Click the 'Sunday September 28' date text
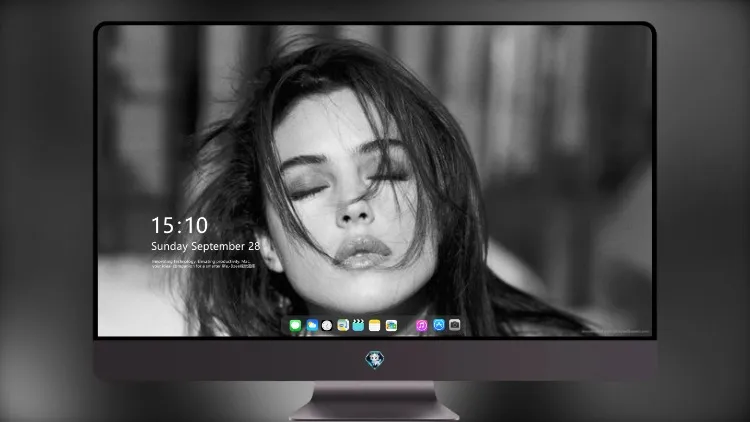750x422 pixels. point(206,246)
